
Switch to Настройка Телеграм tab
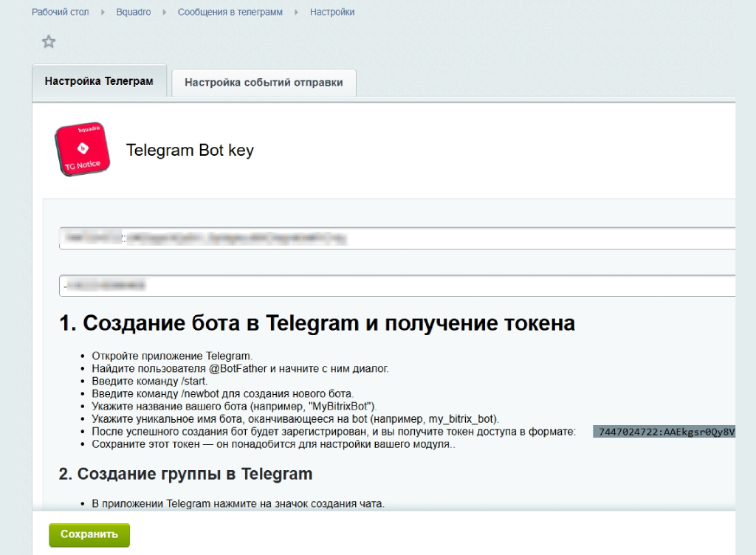click(99, 82)
